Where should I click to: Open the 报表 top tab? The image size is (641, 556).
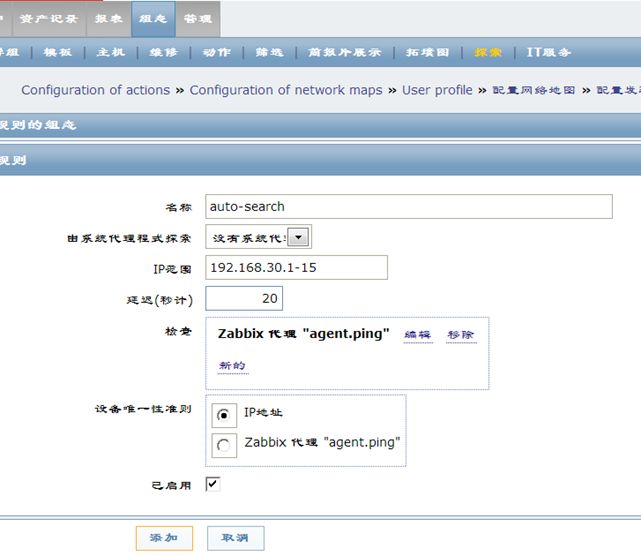tap(109, 19)
